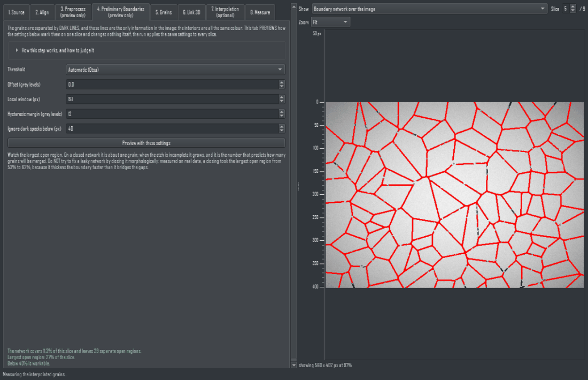Go to the 8. Measure tab
This screenshot has width=588, height=380.
[260, 12]
